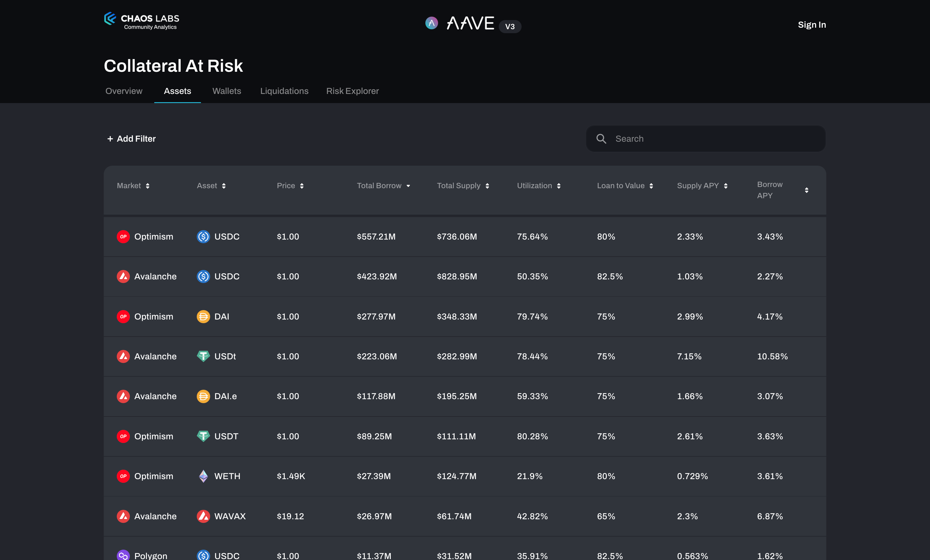The image size is (930, 560).
Task: Sort by Borrow APY arrows
Action: [806, 190]
